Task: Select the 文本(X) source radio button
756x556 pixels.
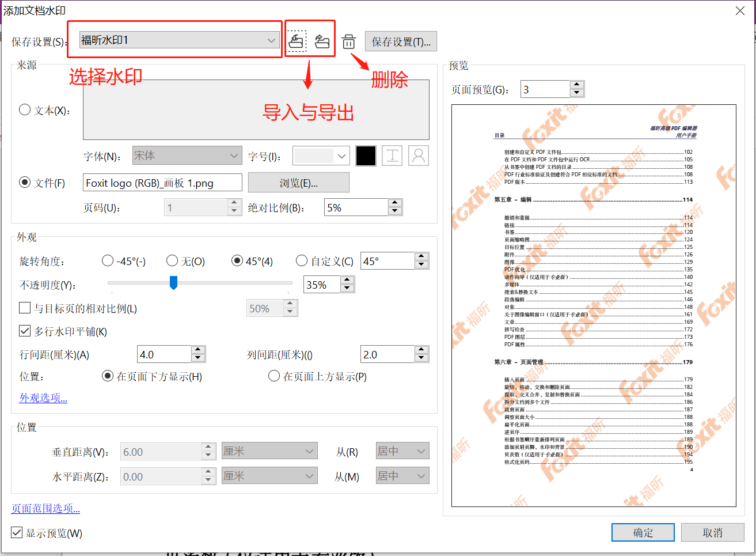Action: [25, 109]
